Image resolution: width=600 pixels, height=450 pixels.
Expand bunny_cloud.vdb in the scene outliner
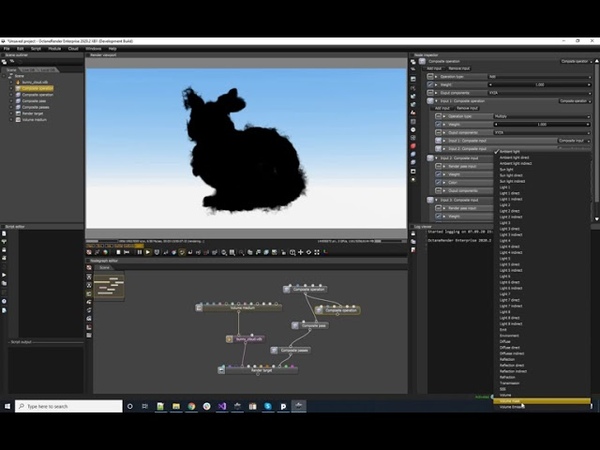(11, 82)
